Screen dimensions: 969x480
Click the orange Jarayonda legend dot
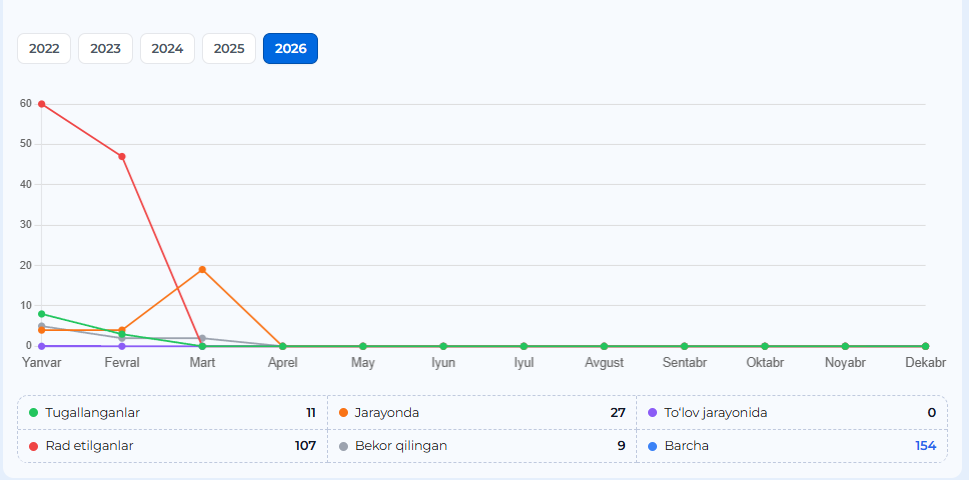pos(343,413)
